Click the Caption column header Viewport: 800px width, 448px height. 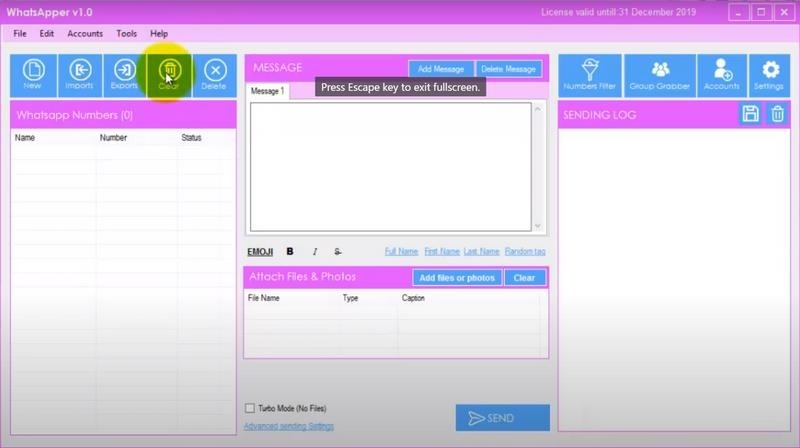[x=413, y=298]
